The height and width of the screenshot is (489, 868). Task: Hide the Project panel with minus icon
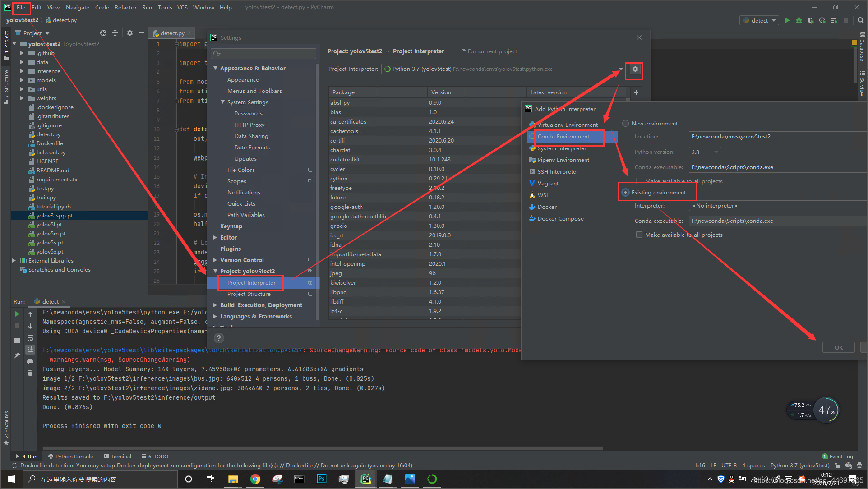(x=142, y=33)
